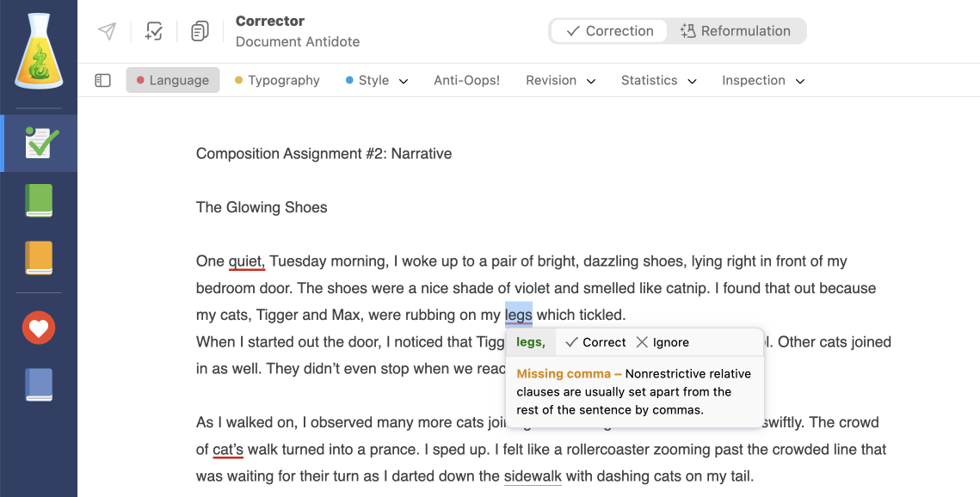The height and width of the screenshot is (497, 980).
Task: Toggle the filter panel sidebar icon
Action: click(102, 80)
